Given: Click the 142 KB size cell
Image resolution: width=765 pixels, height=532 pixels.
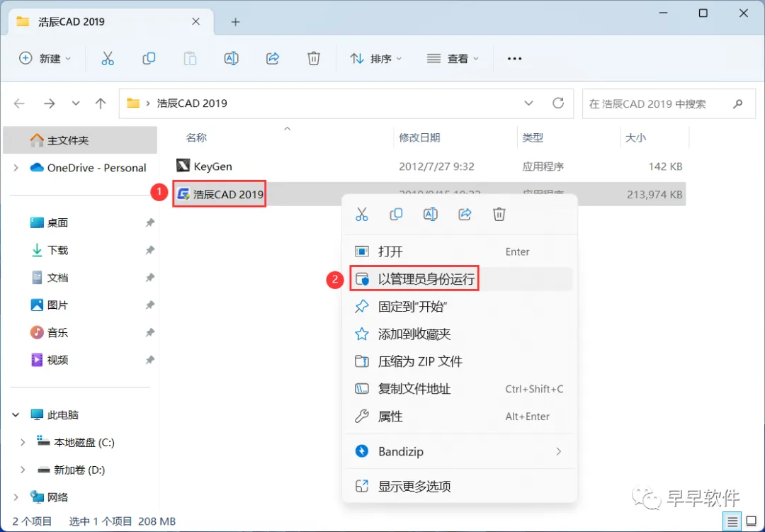Looking at the screenshot, I should (x=665, y=166).
